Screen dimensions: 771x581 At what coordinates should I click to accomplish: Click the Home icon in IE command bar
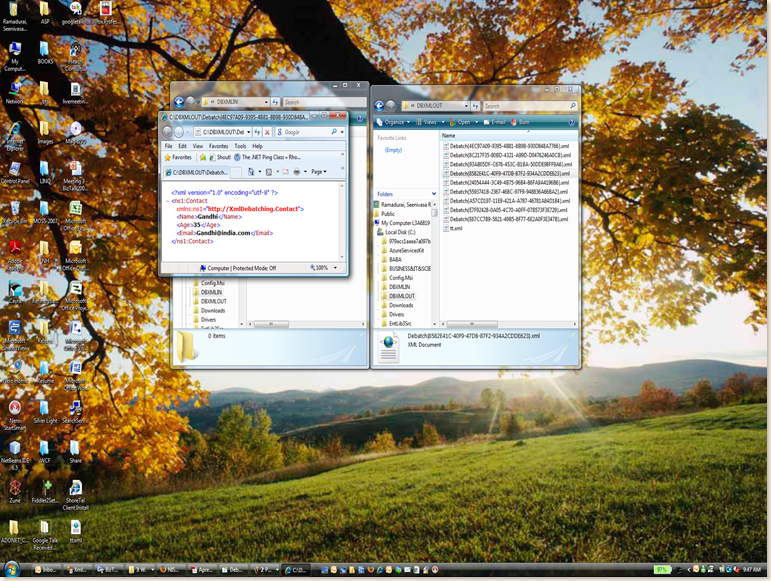pos(251,172)
